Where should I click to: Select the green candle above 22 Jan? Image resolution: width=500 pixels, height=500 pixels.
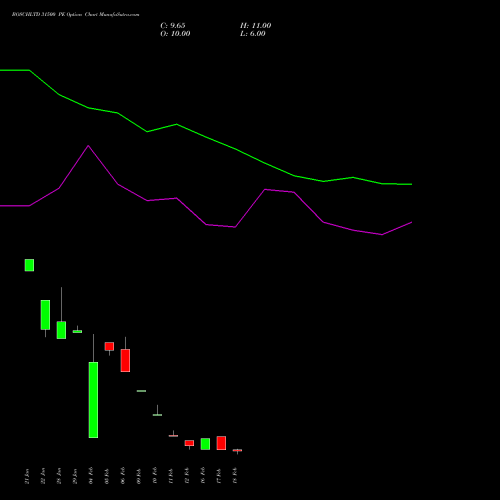coord(45,315)
